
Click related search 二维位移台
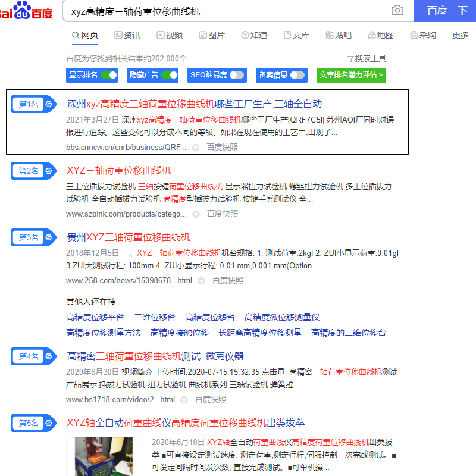coord(155,317)
